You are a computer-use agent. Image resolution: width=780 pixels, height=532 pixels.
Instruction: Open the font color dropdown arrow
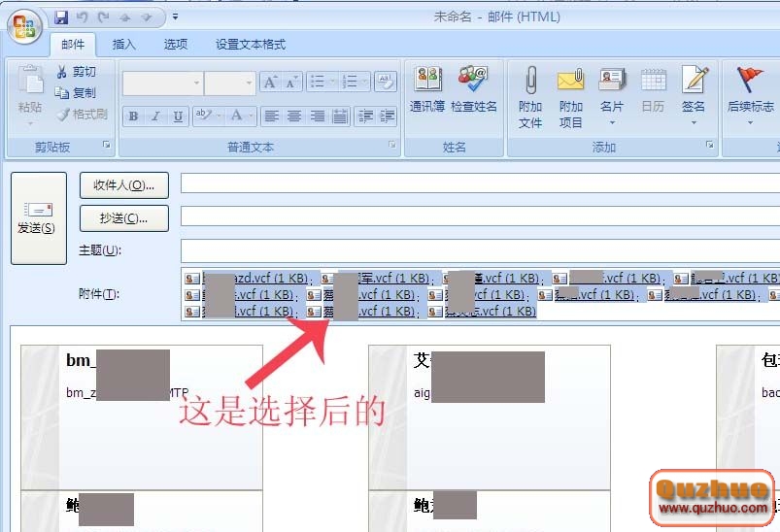pos(252,116)
